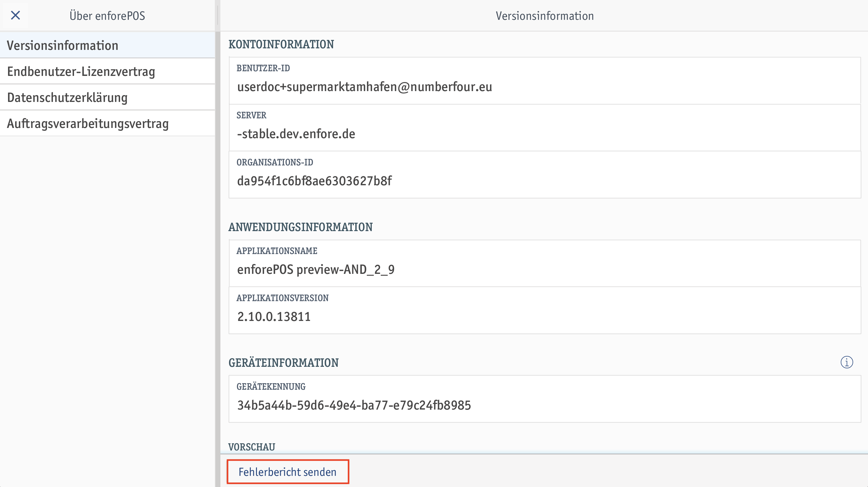Click the Gerätekennung value 34b5a44b-59d6-49e4-ba77-e79c24fb8985

click(x=354, y=405)
